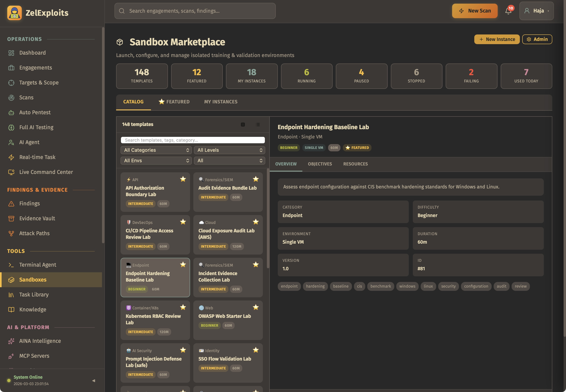Screen dimensions: 566x392
Task: Open the Auto Pentest tool
Action: pyautogui.click(x=35, y=112)
